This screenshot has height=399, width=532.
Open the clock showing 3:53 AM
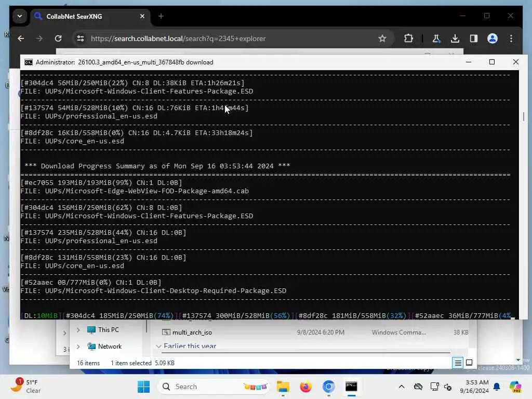474,387
